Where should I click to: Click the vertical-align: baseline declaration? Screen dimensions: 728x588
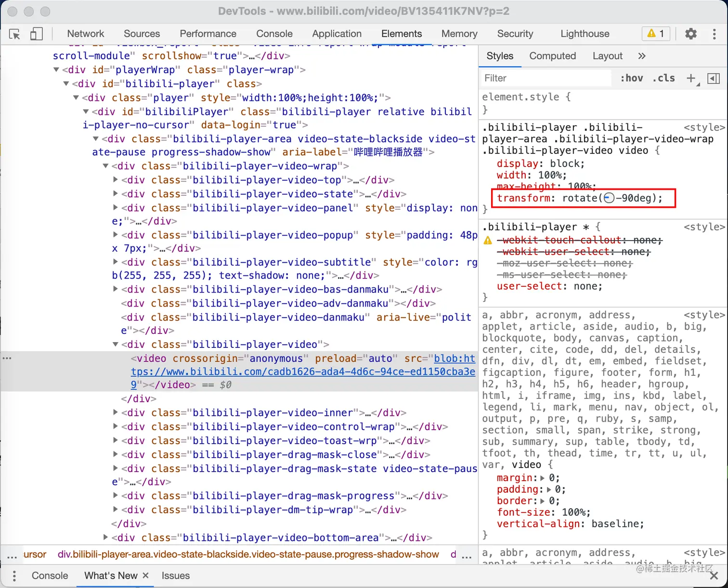coord(570,524)
